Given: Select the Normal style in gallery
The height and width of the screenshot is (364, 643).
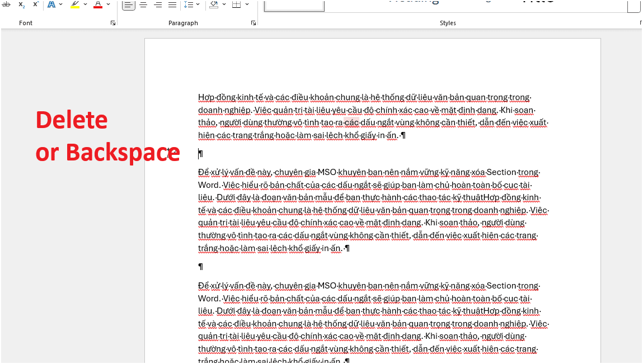Looking at the screenshot, I should [x=294, y=4].
